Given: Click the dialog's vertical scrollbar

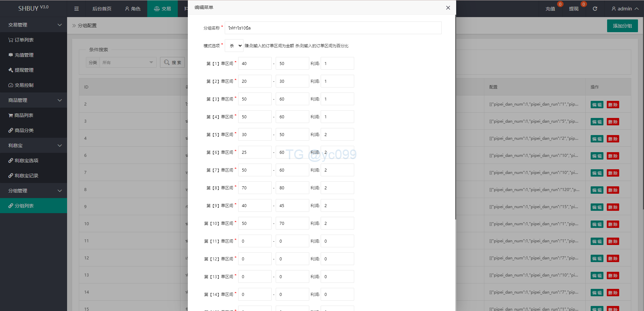Looking at the screenshot, I should pos(455,117).
